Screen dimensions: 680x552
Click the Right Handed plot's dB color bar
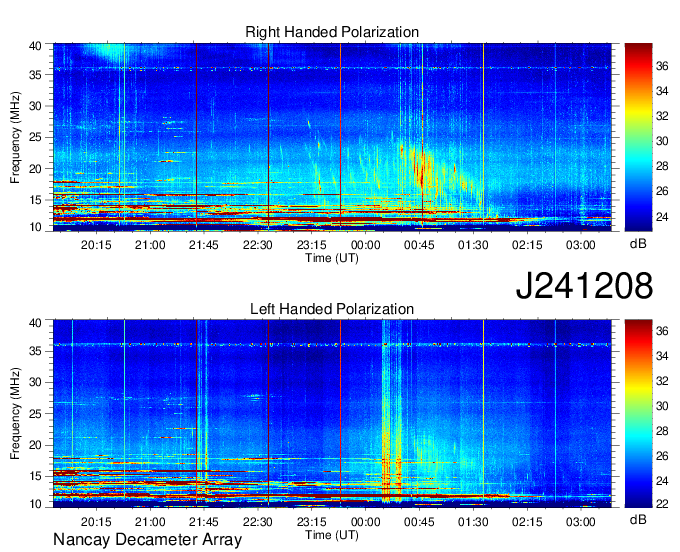coord(638,137)
